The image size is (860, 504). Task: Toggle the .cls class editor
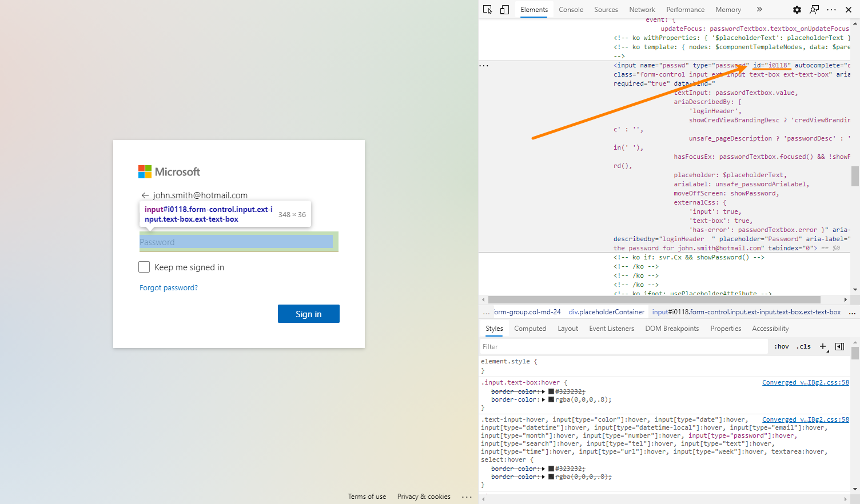pos(803,346)
